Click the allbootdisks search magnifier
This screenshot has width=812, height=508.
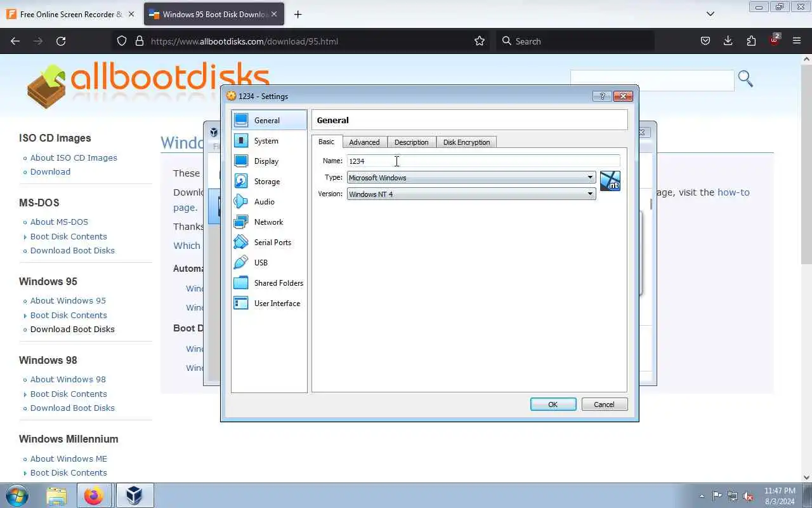click(x=745, y=79)
